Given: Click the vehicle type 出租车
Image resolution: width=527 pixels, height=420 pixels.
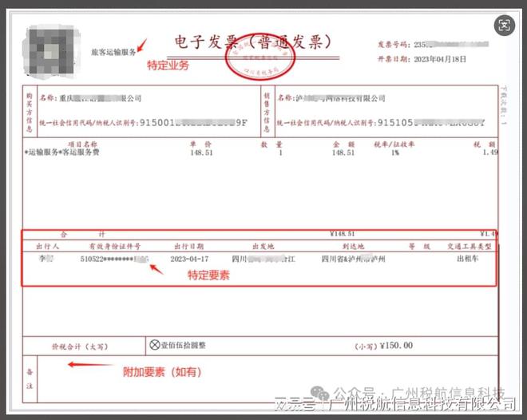Looking at the screenshot, I should coord(467,259).
